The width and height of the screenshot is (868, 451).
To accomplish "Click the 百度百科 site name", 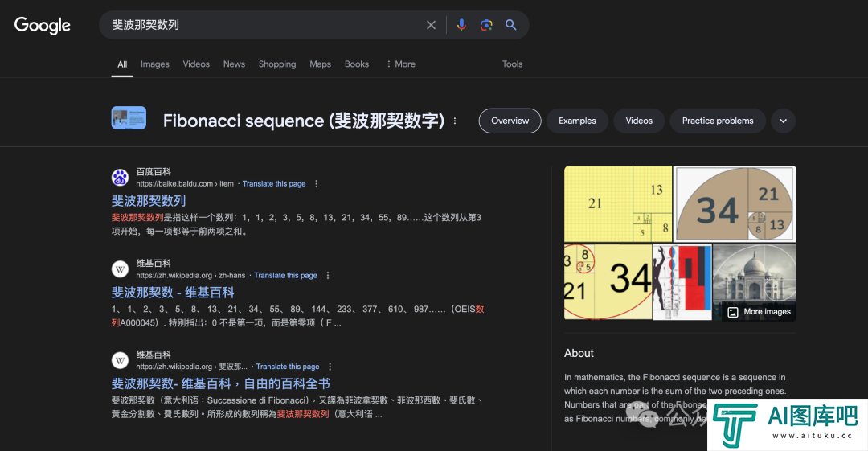I will [x=154, y=172].
